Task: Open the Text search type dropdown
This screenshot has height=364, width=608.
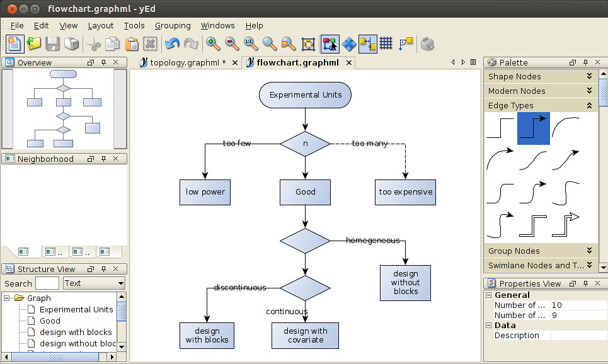Action: 95,283
